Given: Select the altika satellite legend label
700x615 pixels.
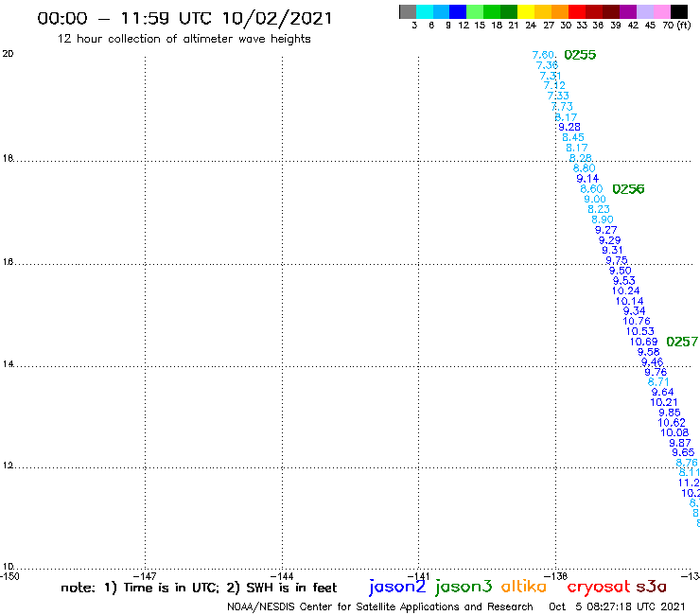Looking at the screenshot, I should (x=524, y=587).
